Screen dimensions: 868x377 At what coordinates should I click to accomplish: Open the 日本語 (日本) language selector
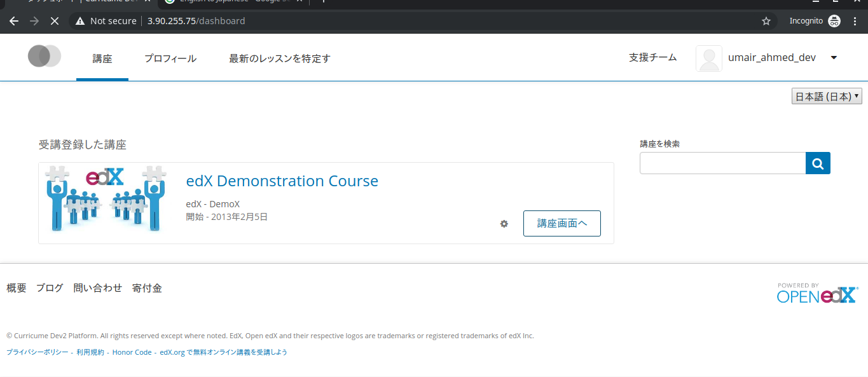pos(827,96)
